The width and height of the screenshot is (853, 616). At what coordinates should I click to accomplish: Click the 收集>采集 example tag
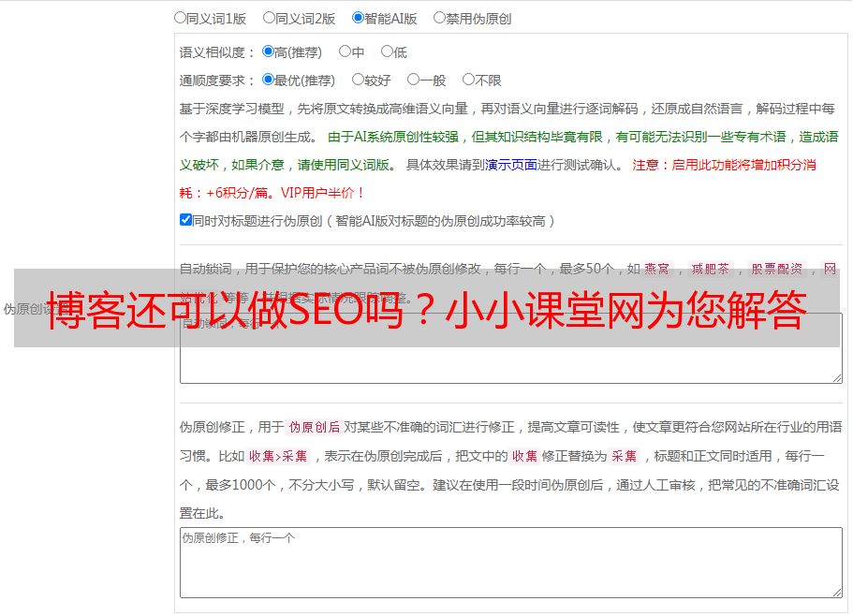pos(278,456)
